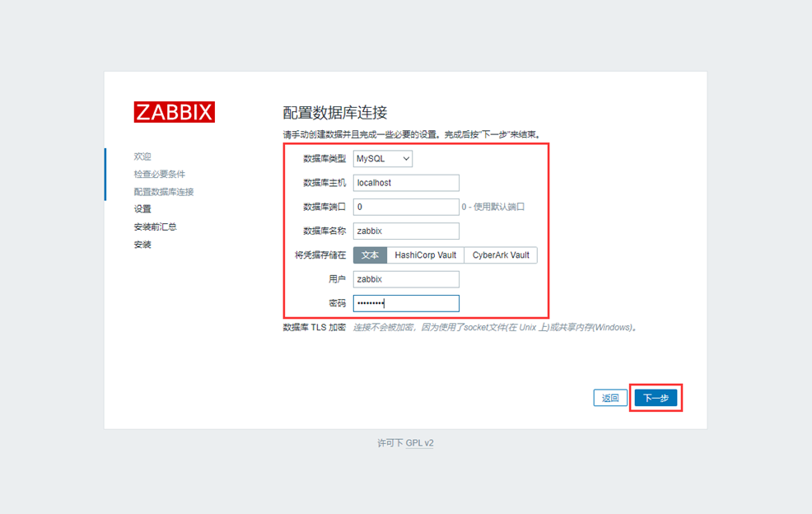
Task: Select CyberArk Vault credentials storage
Action: click(501, 255)
